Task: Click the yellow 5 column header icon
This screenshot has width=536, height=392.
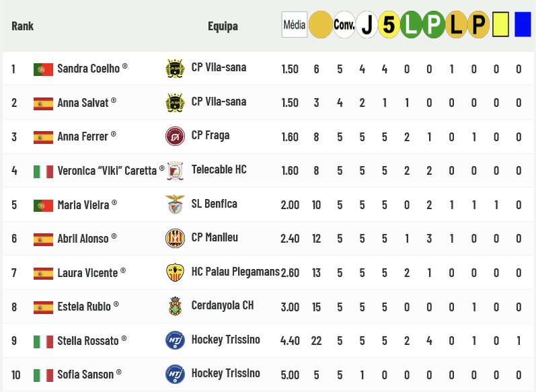Action: [x=389, y=26]
